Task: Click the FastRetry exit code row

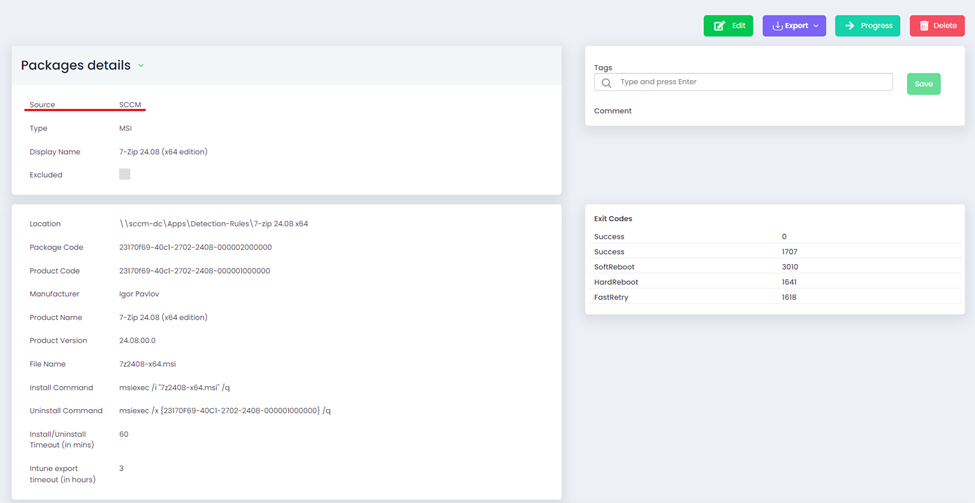Action: coord(774,297)
